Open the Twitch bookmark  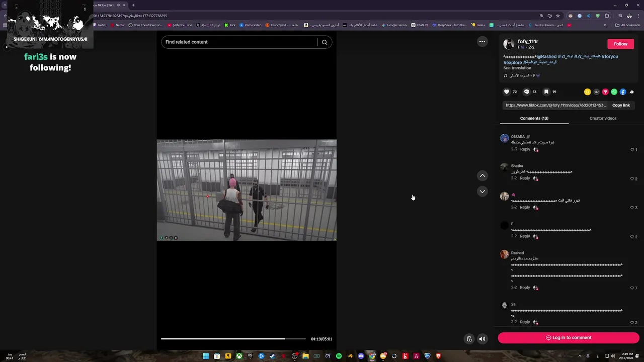100,25
